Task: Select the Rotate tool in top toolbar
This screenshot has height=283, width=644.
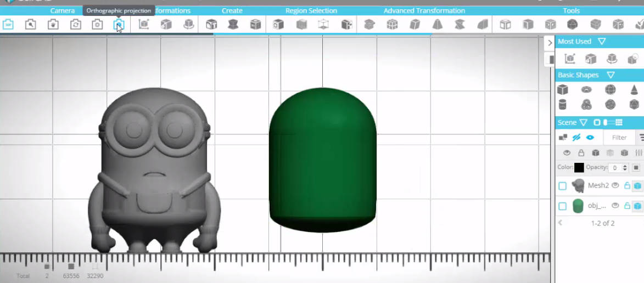Action: (188, 25)
